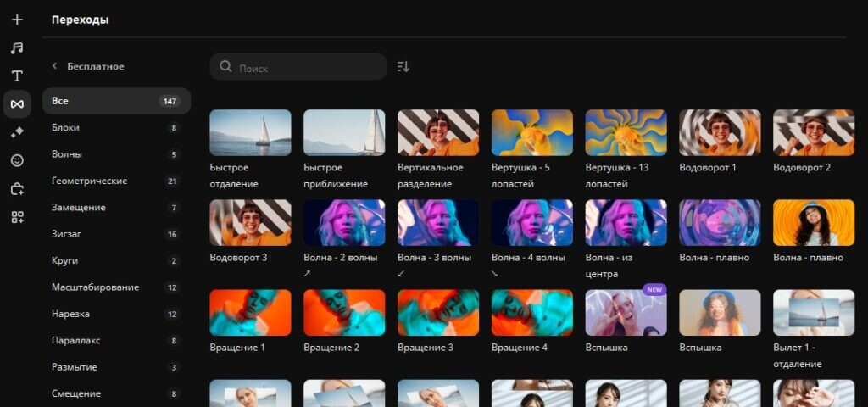This screenshot has height=407, width=868.
Task: Choose the Вращение 4 transition thumbnail
Action: coord(532,312)
